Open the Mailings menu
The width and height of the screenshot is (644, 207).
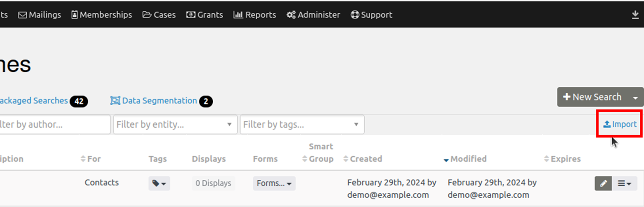[x=40, y=15]
